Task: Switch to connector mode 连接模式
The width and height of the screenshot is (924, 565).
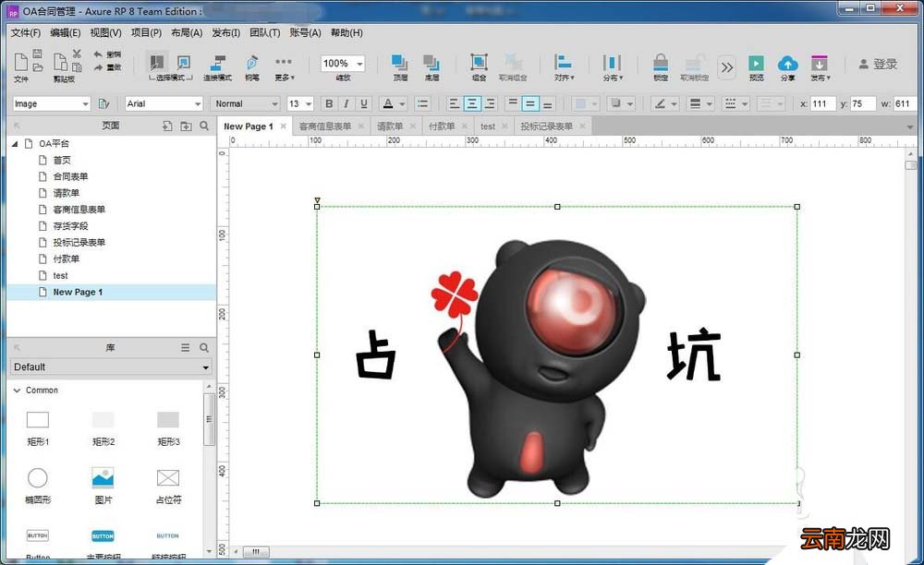Action: [217, 67]
